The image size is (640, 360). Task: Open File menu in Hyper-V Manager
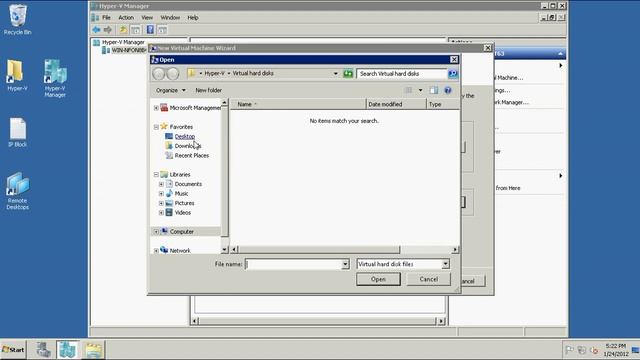106,18
